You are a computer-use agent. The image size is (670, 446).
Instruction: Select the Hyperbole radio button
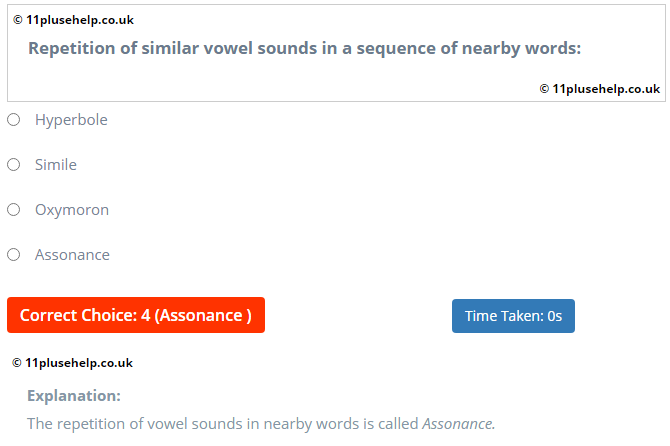(13, 120)
